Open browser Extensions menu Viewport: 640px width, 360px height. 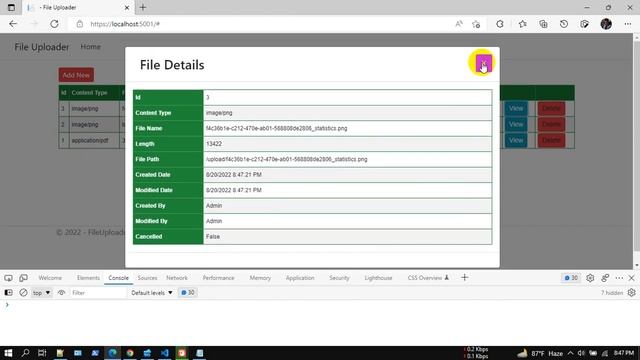click(500, 24)
